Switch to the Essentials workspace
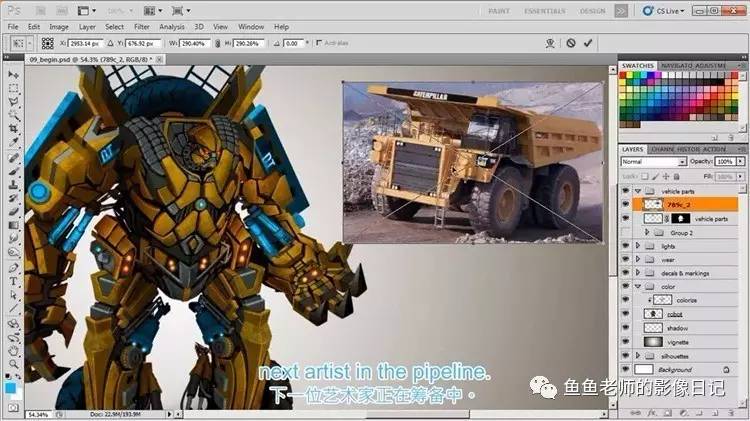Screen dimensions: 750x421 click(x=544, y=11)
